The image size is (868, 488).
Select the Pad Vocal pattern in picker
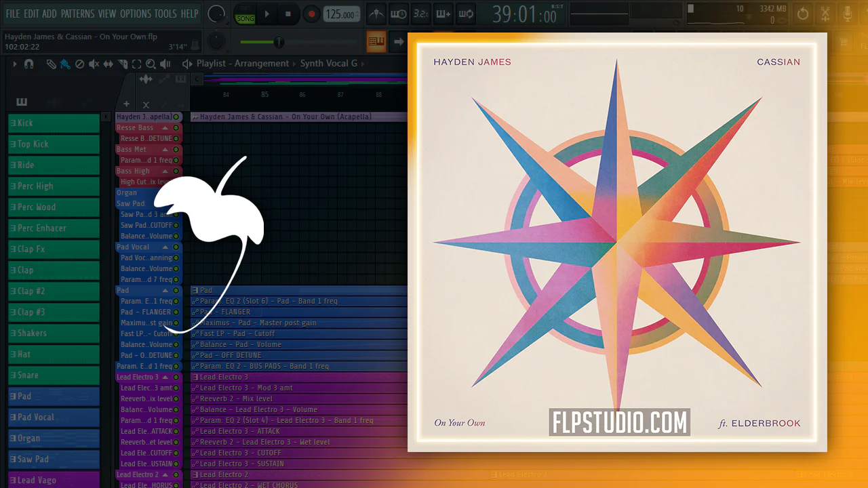click(x=54, y=418)
